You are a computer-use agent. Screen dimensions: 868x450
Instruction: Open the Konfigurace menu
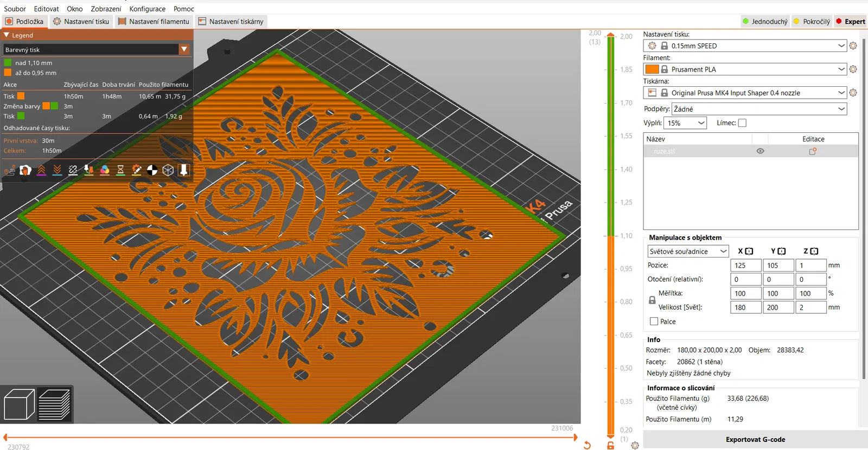click(x=148, y=9)
